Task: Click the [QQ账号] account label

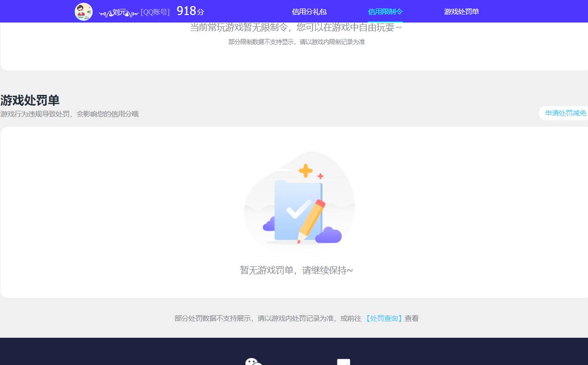Action: [x=155, y=12]
